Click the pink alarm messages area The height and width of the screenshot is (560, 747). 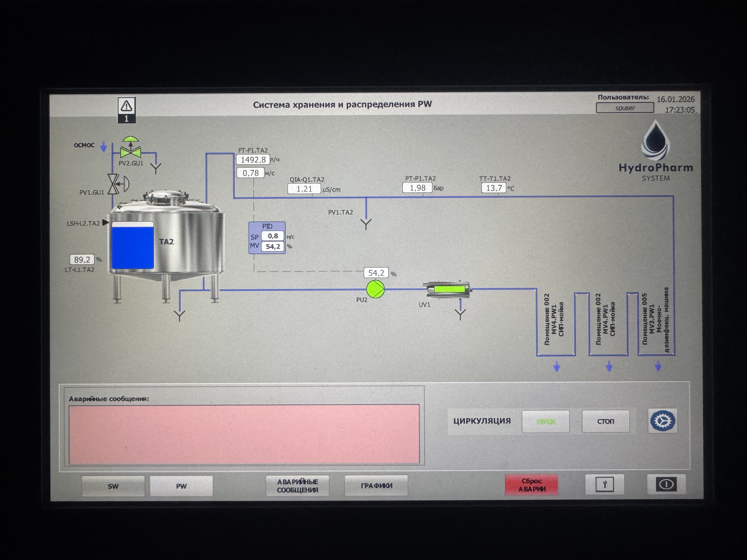(x=244, y=434)
